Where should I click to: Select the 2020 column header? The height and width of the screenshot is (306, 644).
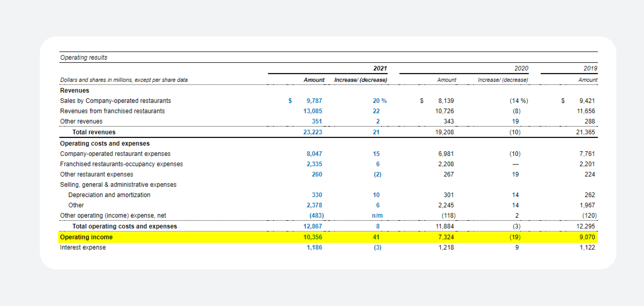pyautogui.click(x=521, y=68)
